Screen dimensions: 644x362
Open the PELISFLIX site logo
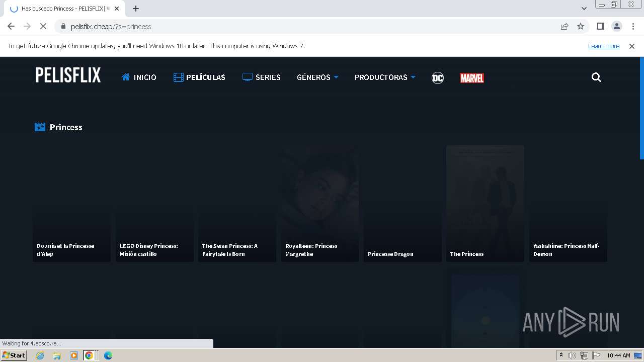(x=68, y=75)
